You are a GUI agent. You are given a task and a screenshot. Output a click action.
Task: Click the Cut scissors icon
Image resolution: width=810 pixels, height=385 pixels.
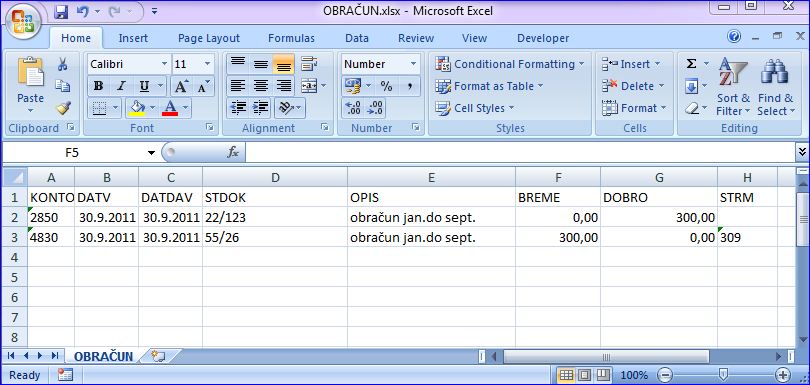[x=63, y=64]
